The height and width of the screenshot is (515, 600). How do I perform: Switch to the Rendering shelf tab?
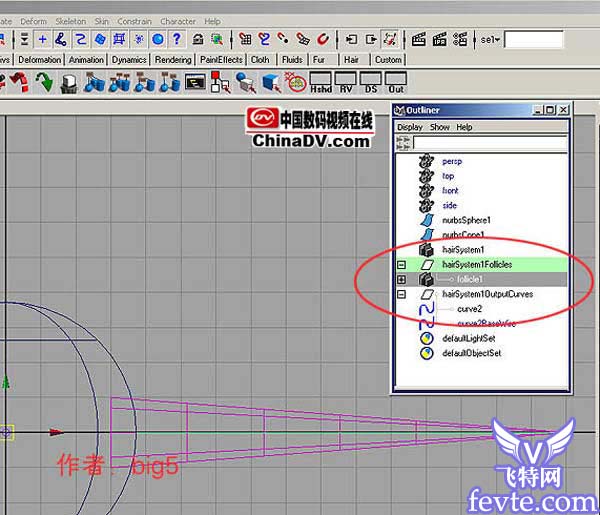(173, 60)
